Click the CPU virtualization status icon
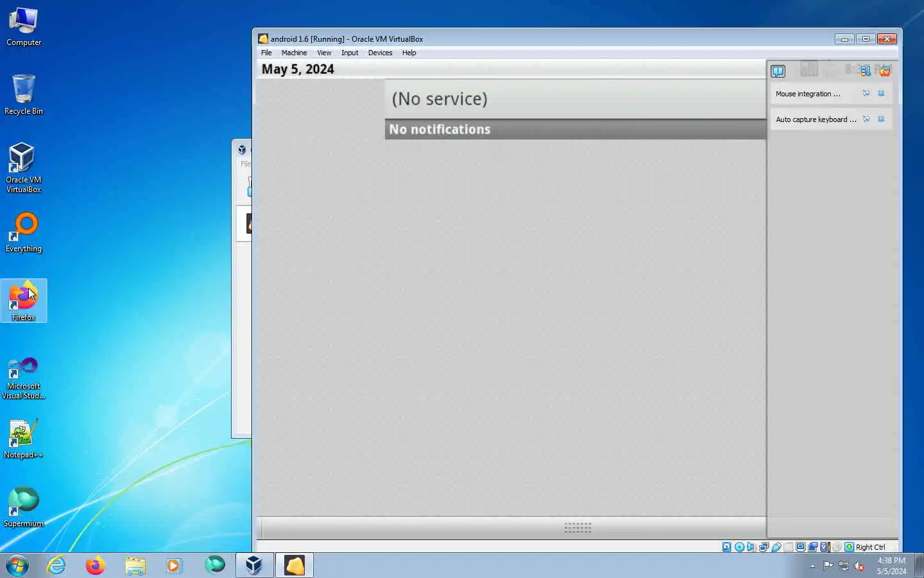 825,547
